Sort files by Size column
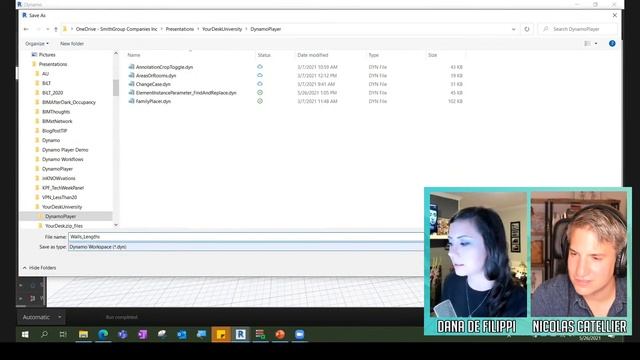The height and width of the screenshot is (360, 640). click(x=433, y=55)
